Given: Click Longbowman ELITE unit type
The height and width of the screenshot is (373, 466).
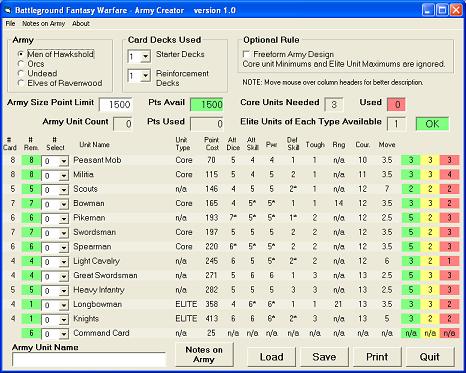Looking at the screenshot, I should click(x=186, y=304).
